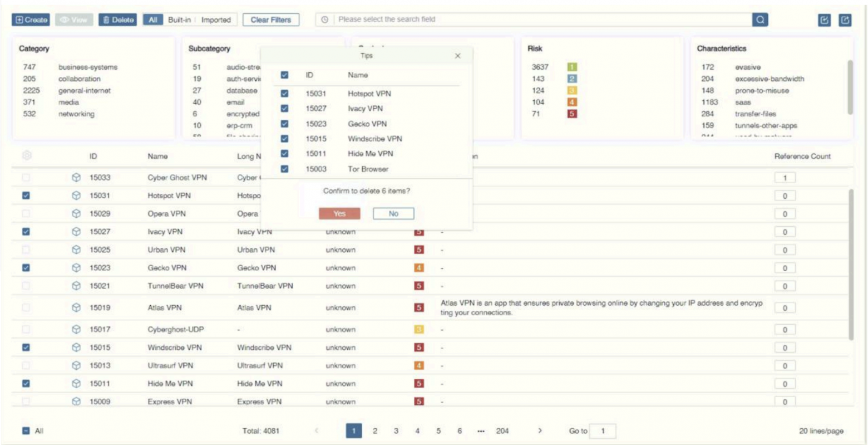Select the table row checkbox for Opera VPN
This screenshot has height=445, width=868.
(x=26, y=214)
